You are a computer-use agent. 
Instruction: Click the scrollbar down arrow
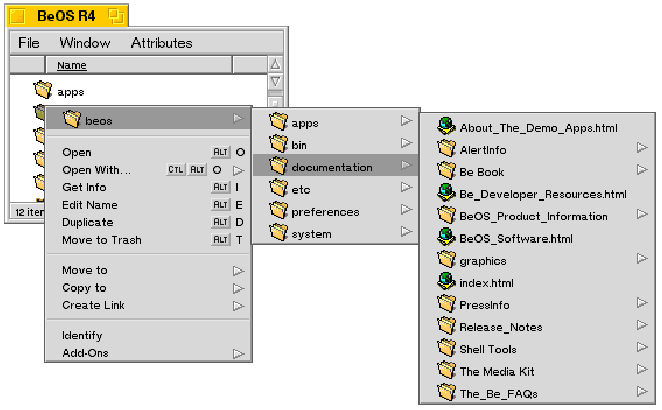click(275, 81)
